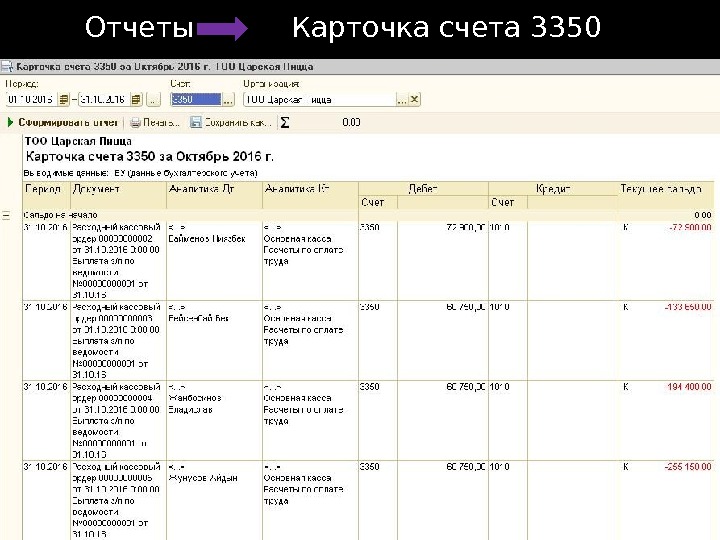This screenshot has width=720, height=540.
Task: Click current balance -255 150,00
Action: (x=688, y=467)
